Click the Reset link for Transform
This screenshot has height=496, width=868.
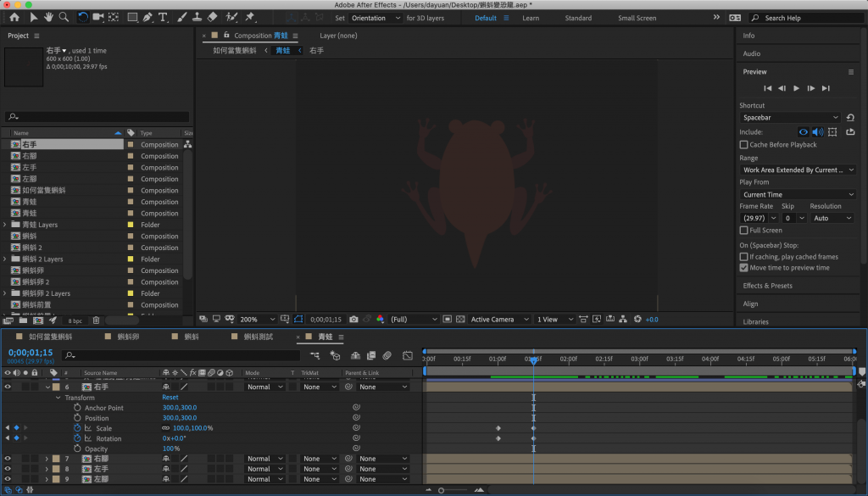click(170, 398)
